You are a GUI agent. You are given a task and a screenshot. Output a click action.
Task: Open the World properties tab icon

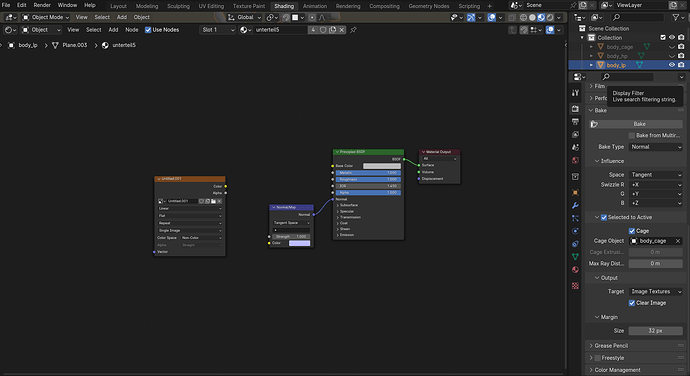click(575, 160)
